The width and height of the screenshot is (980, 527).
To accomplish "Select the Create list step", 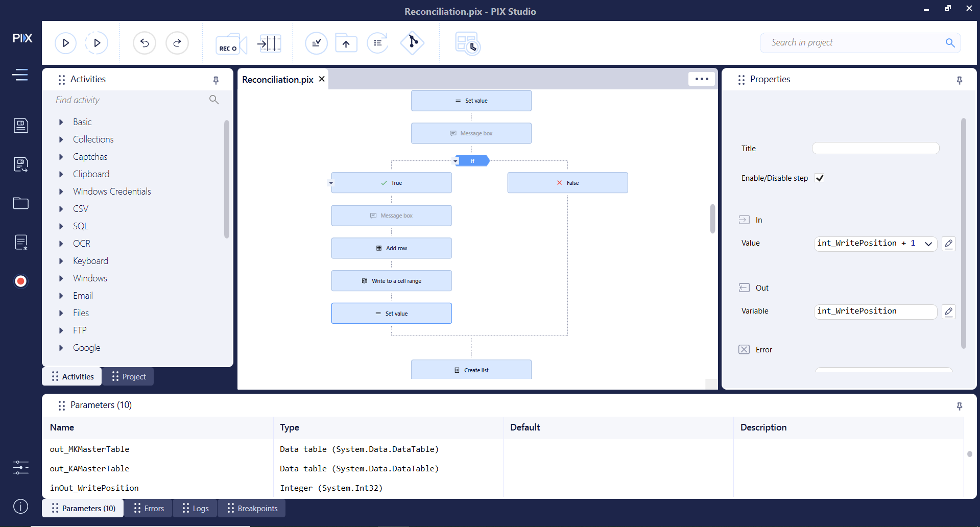I will (x=471, y=370).
